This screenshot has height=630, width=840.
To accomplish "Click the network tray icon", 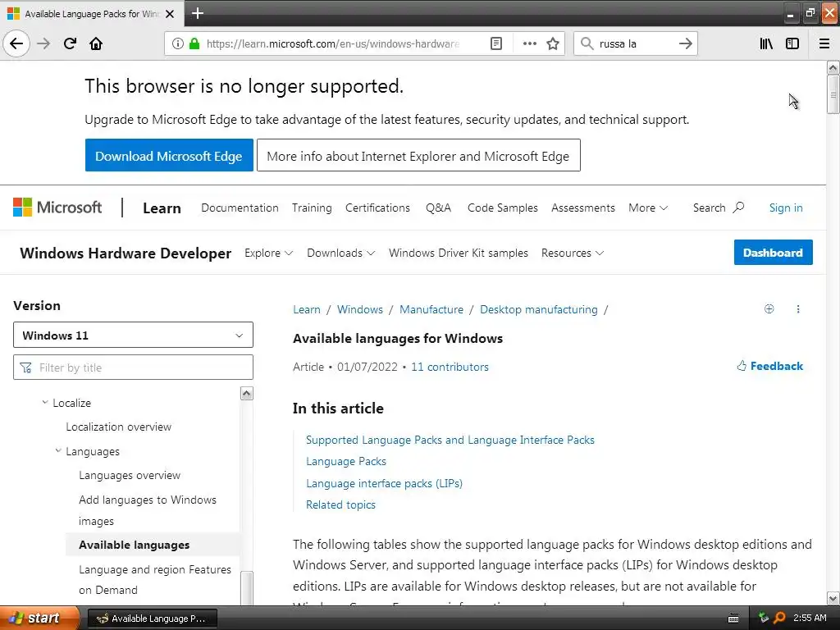I will [x=764, y=618].
